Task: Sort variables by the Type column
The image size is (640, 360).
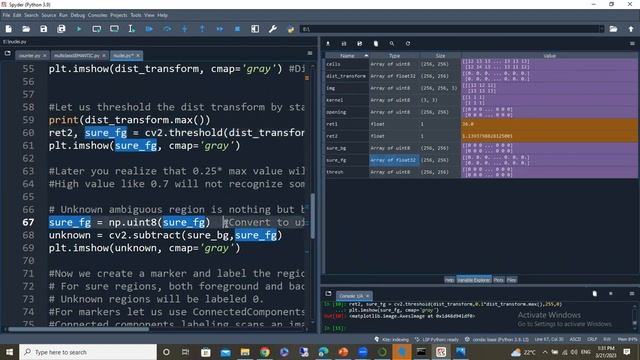Action: [x=394, y=56]
